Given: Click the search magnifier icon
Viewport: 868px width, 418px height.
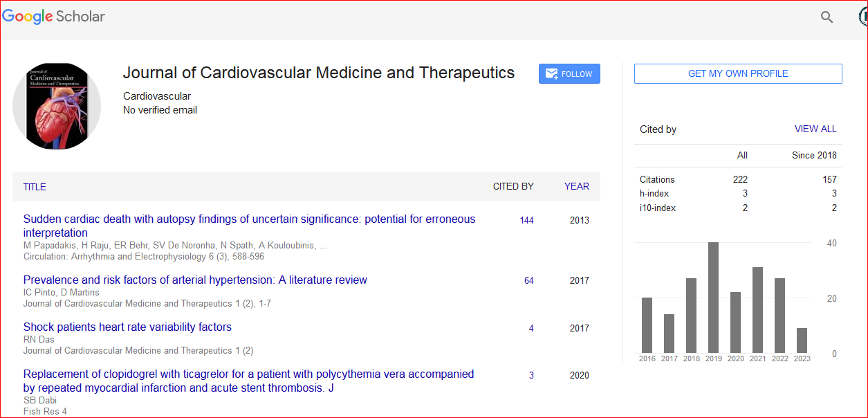Looking at the screenshot, I should click(827, 17).
